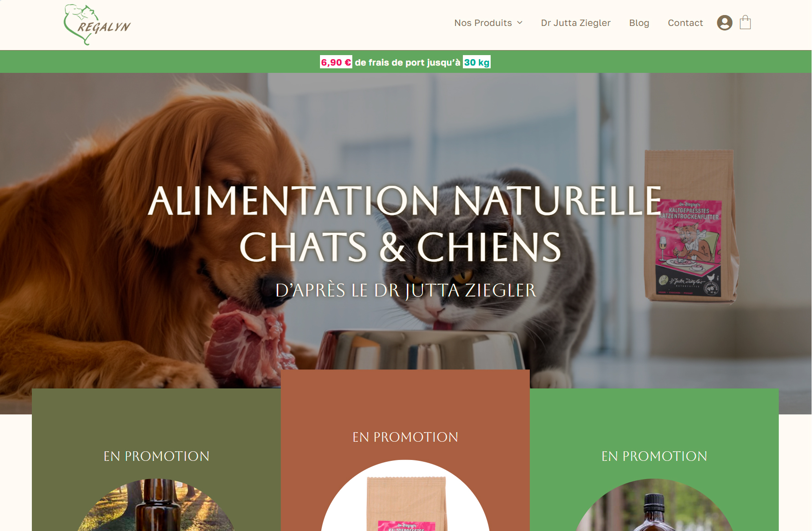Click the cat food bag in hero image
The height and width of the screenshot is (531, 812).
[690, 225]
